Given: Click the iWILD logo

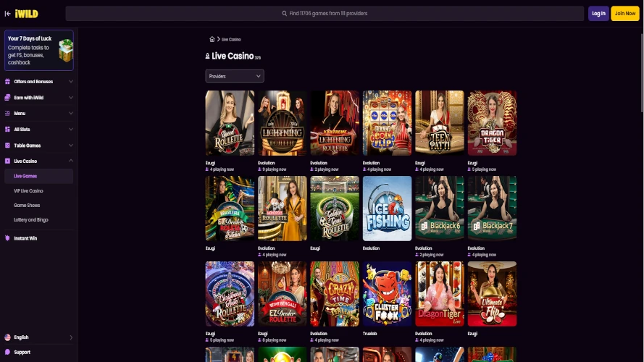Looking at the screenshot, I should [x=27, y=14].
